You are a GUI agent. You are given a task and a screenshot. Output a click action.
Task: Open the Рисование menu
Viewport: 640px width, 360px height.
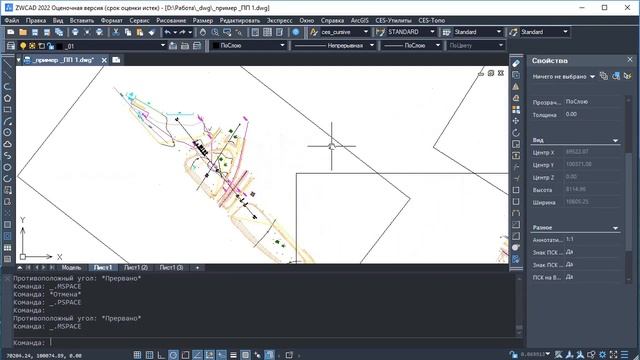click(171, 20)
